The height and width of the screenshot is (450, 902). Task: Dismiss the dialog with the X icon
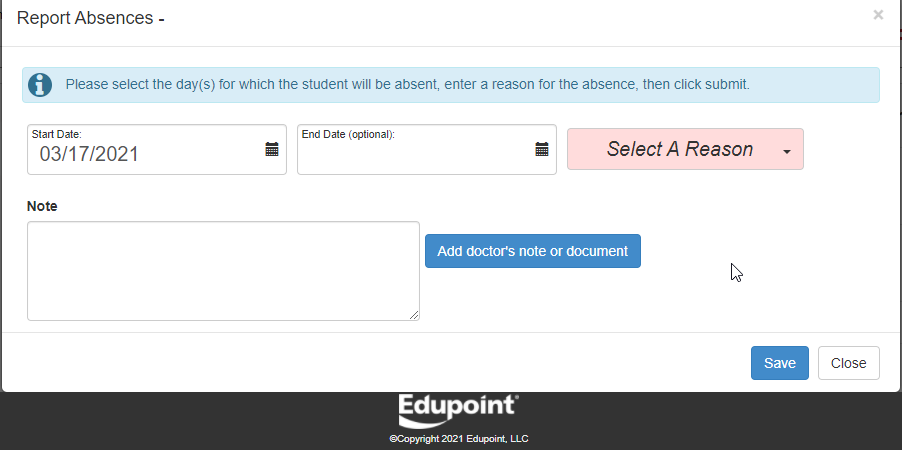(878, 15)
